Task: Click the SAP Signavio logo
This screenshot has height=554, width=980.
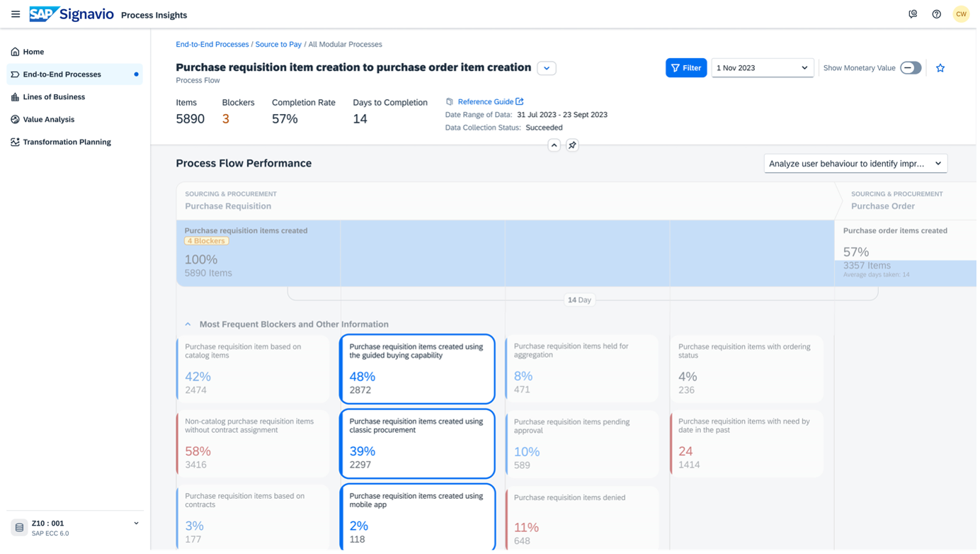Action: 71,14
